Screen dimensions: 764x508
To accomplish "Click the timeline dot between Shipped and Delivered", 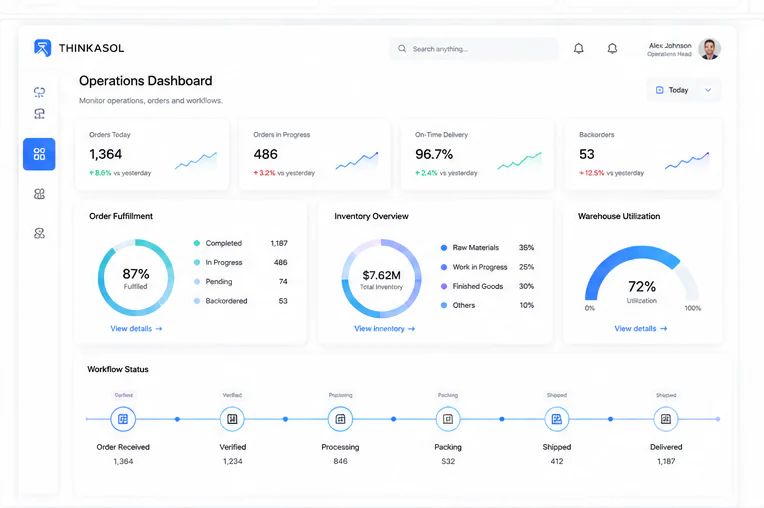I will pos(611,419).
